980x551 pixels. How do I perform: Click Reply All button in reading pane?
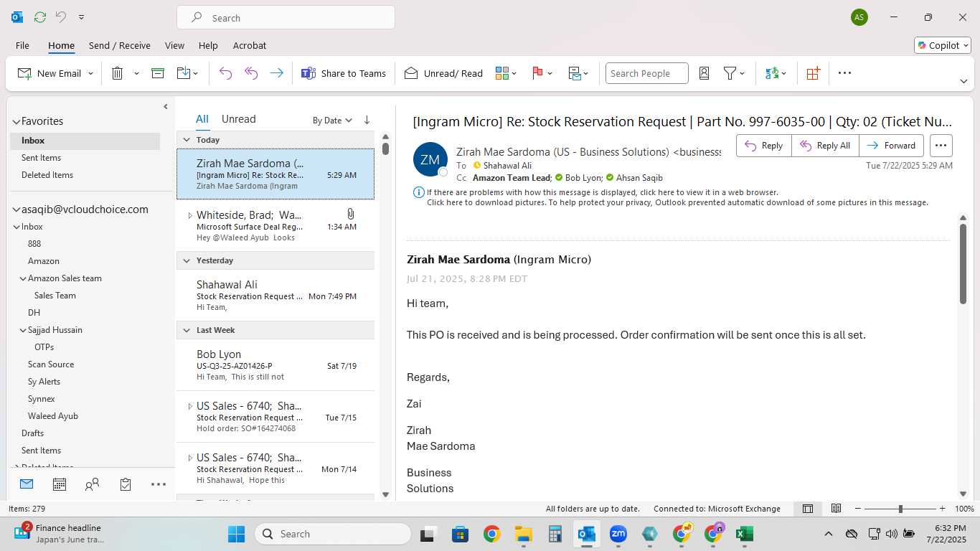[825, 146]
